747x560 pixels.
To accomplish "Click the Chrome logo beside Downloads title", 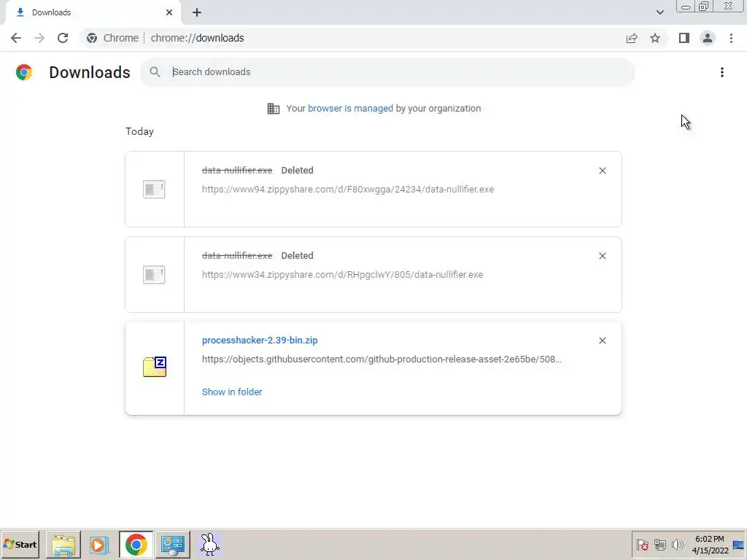I will click(24, 72).
